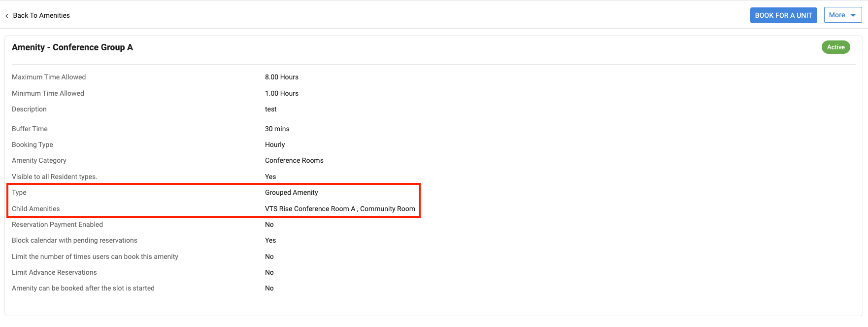
Task: Click the green Active status badge
Action: (835, 47)
